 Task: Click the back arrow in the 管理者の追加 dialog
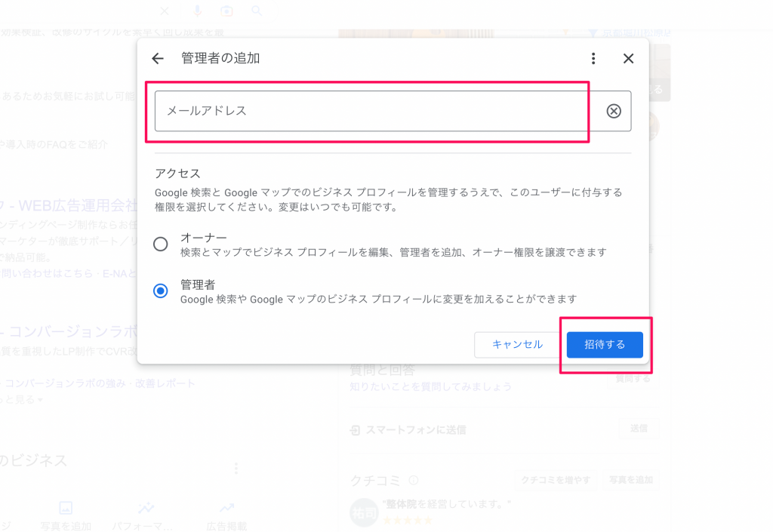(158, 59)
